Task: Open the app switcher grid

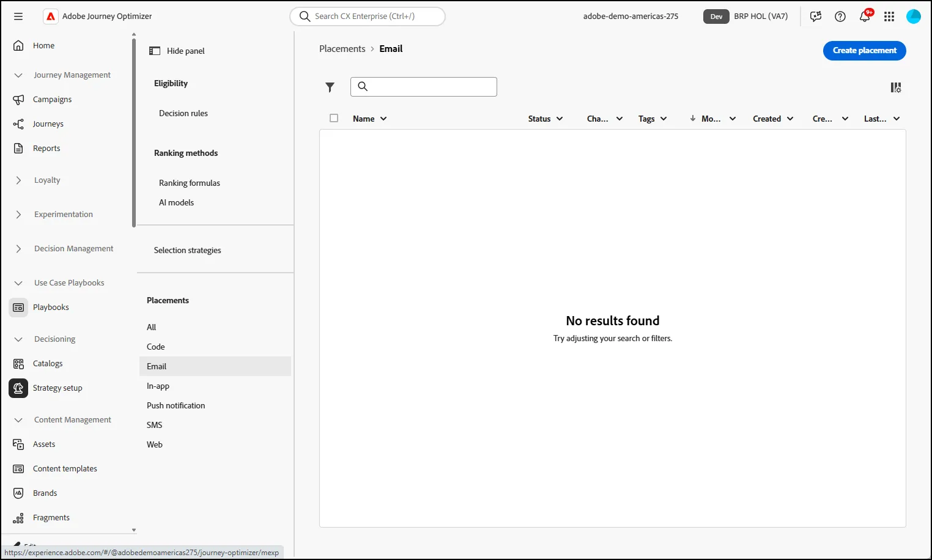Action: pos(889,17)
